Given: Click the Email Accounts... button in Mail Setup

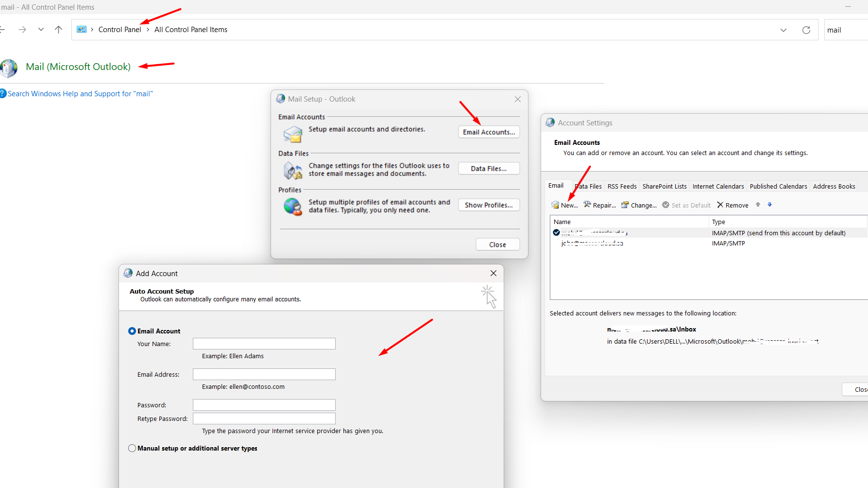Looking at the screenshot, I should (x=489, y=132).
